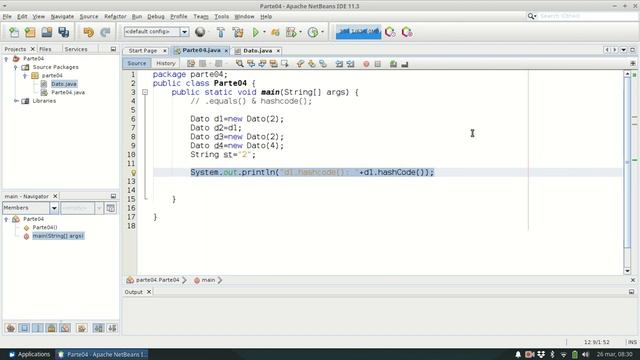
Task: Click the web browser globe icon
Action: 200,32
